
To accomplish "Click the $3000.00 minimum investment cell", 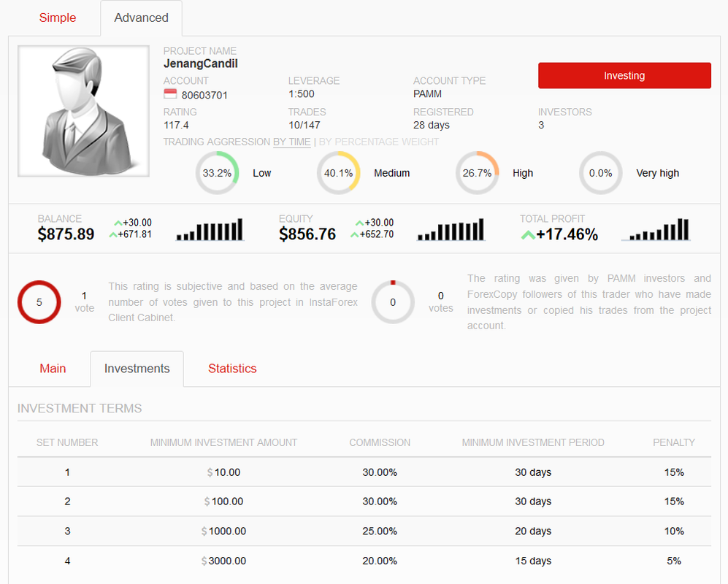I will tap(223, 561).
